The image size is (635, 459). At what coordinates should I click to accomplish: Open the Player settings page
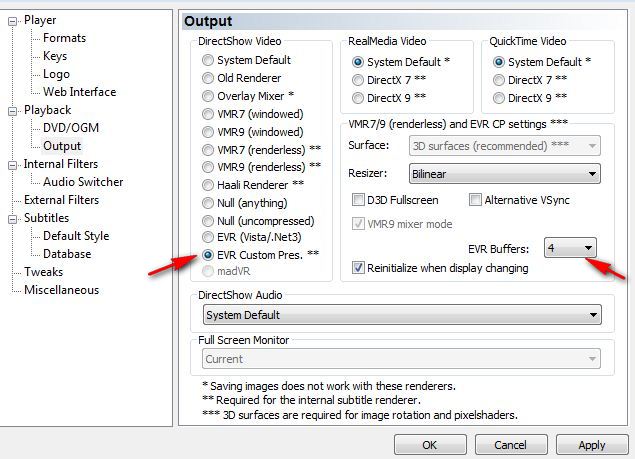coord(40,20)
